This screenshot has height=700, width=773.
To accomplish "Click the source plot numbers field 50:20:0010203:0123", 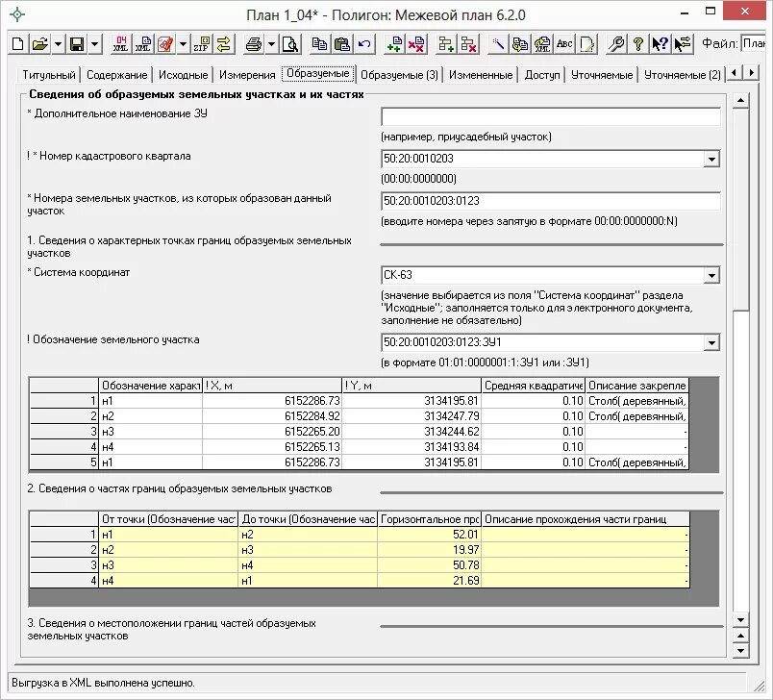I will coord(551,201).
